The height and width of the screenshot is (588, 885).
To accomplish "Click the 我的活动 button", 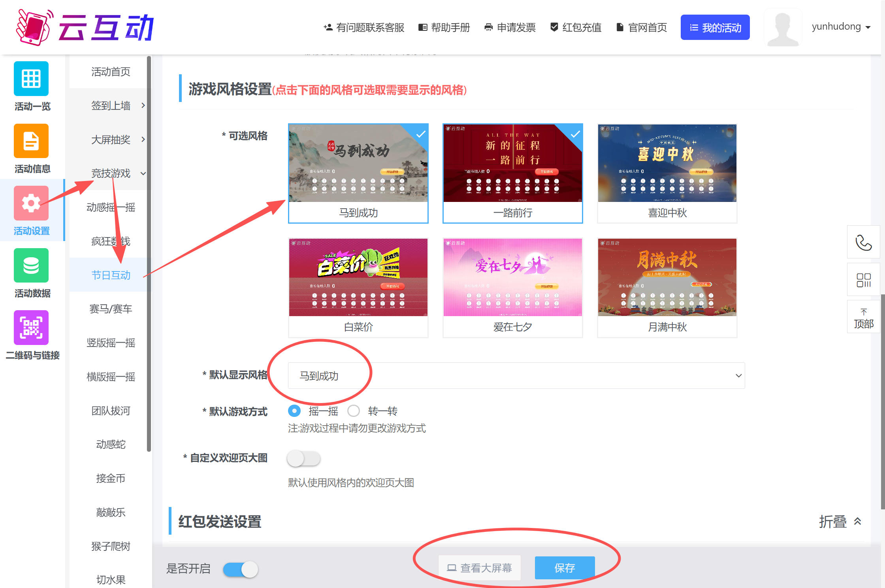I will [715, 27].
